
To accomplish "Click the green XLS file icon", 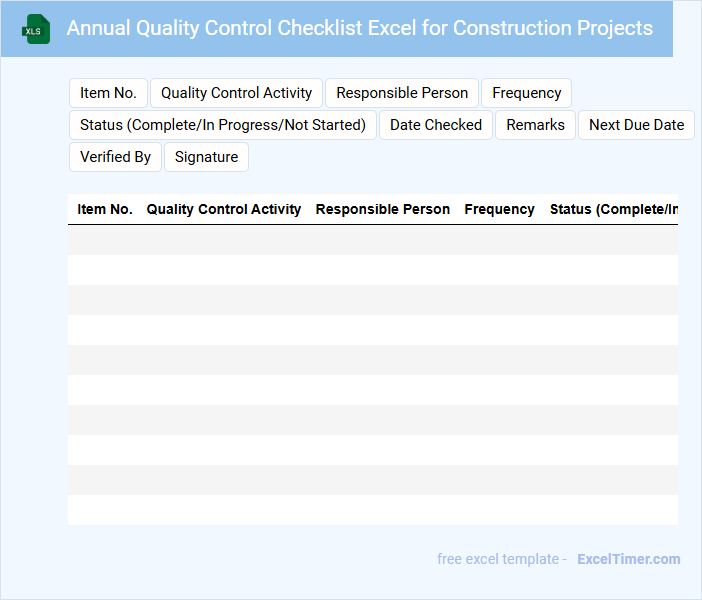I will coord(37,29).
